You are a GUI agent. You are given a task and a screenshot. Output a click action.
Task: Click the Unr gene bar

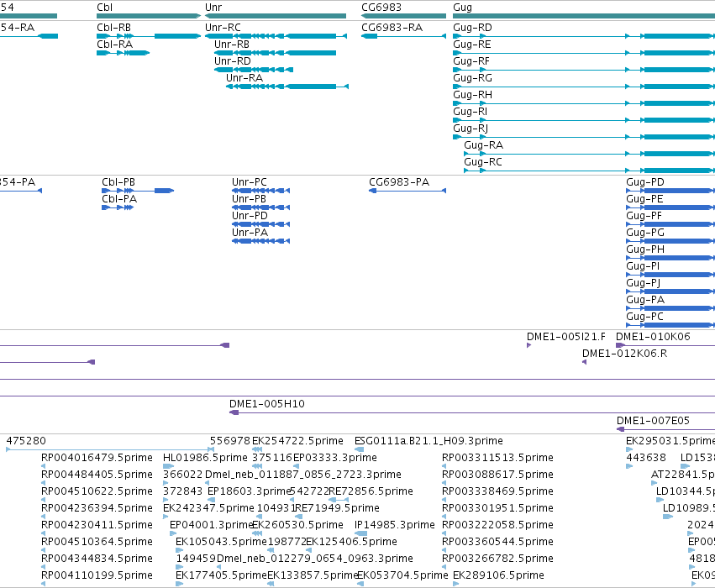click(276, 16)
